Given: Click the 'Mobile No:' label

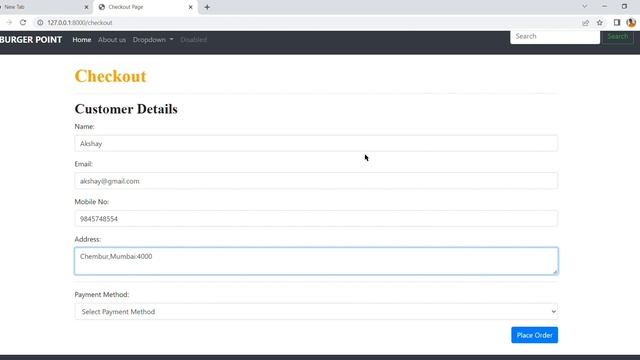Looking at the screenshot, I should [91, 202].
